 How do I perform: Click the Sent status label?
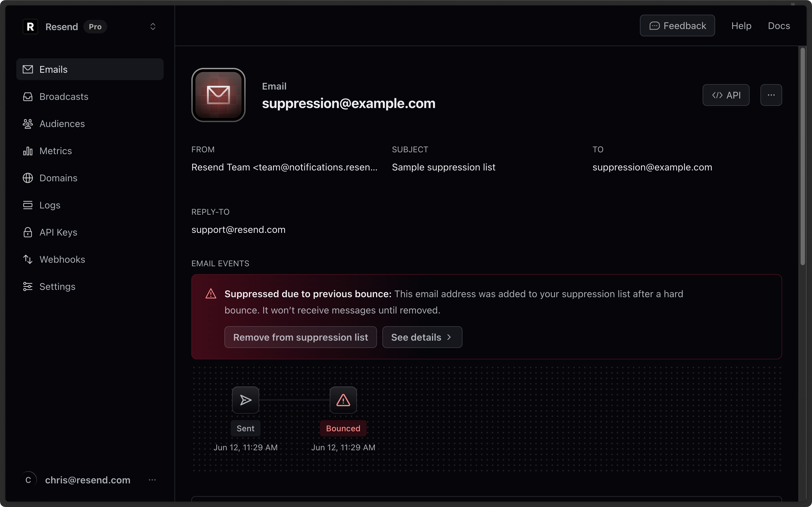click(245, 429)
